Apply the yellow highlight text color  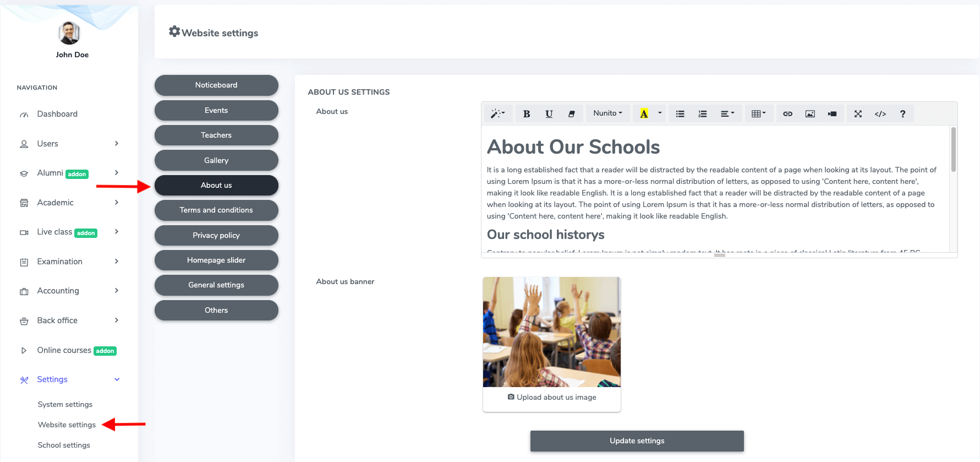tap(643, 114)
